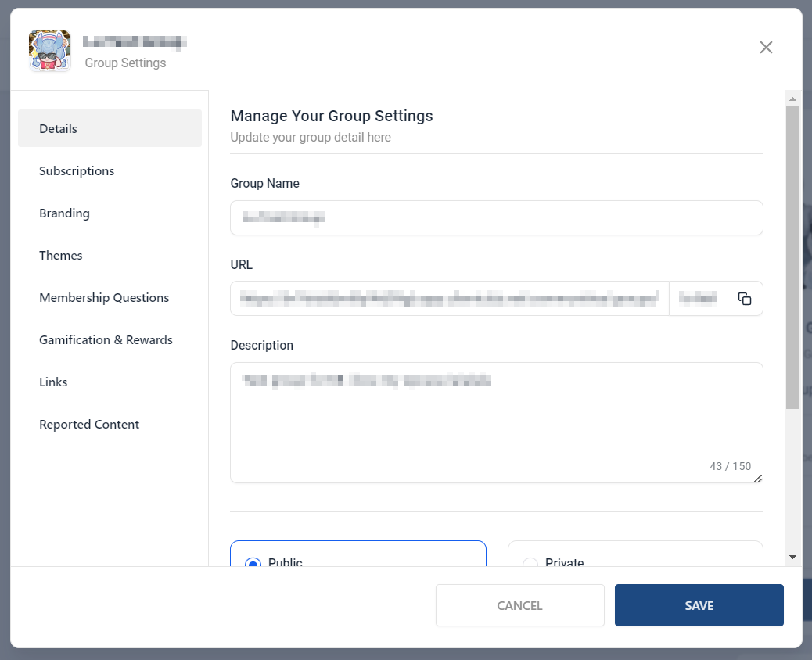The width and height of the screenshot is (812, 660).
Task: Click the scrollbar down arrow
Action: (792, 557)
